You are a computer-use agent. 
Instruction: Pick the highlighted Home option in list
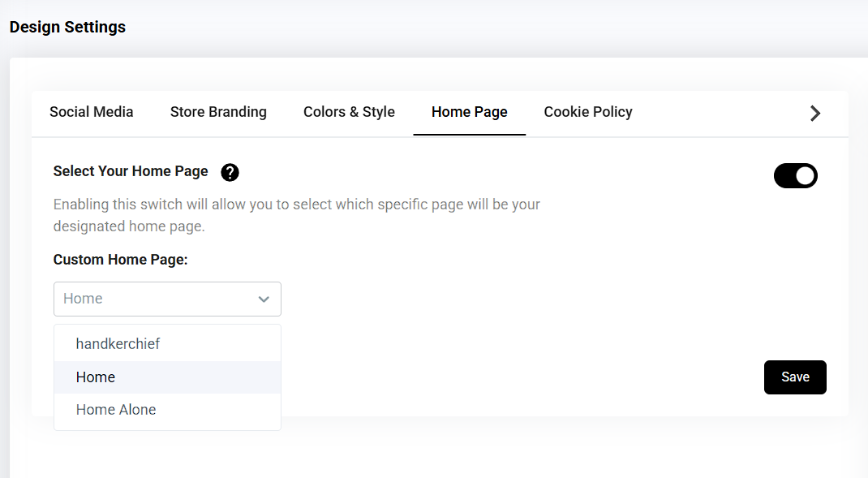96,377
